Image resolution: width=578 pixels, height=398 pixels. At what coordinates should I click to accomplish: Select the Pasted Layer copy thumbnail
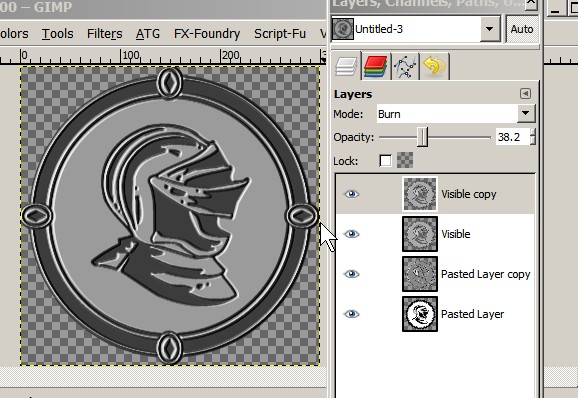point(420,274)
